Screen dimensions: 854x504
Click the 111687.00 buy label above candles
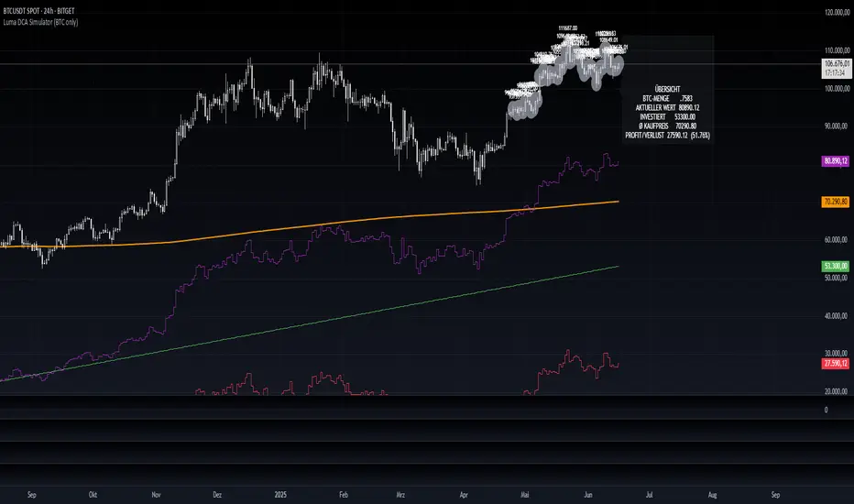click(x=567, y=28)
